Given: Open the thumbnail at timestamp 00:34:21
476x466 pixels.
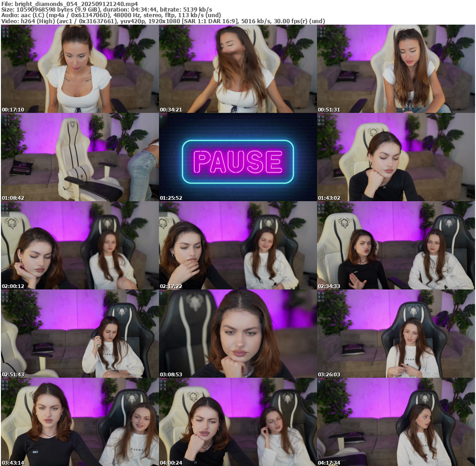Looking at the screenshot, I should coord(238,69).
